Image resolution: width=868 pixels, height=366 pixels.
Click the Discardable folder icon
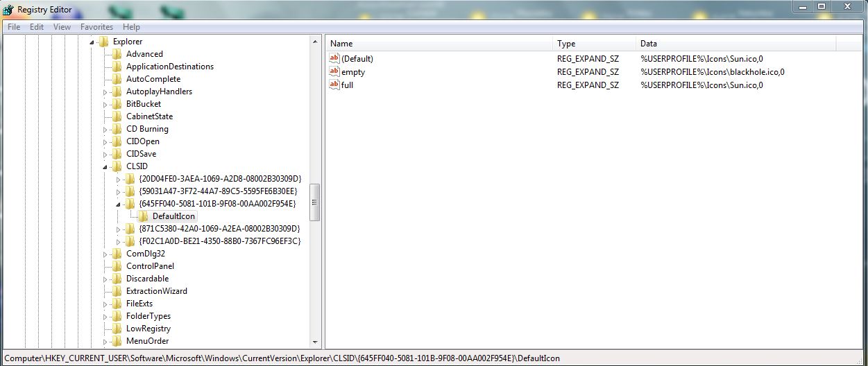pyautogui.click(x=117, y=279)
